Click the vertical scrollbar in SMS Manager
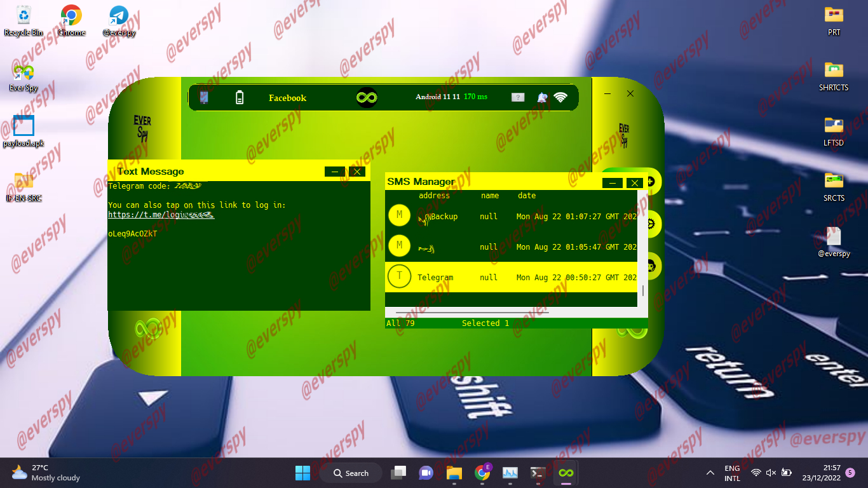Viewport: 868px width, 488px height. pos(642,290)
